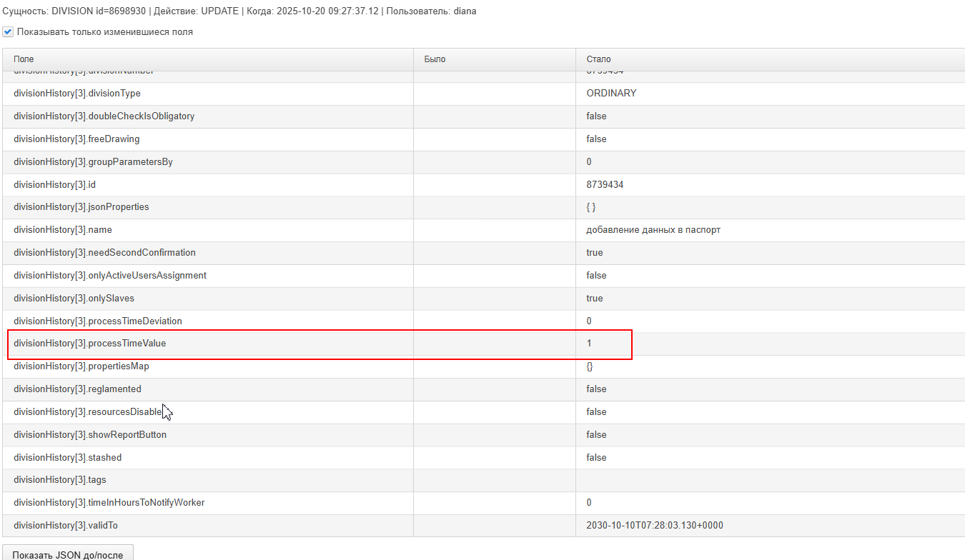
Task: Select the divisionHistory[3].name field cell
Action: [x=208, y=230]
